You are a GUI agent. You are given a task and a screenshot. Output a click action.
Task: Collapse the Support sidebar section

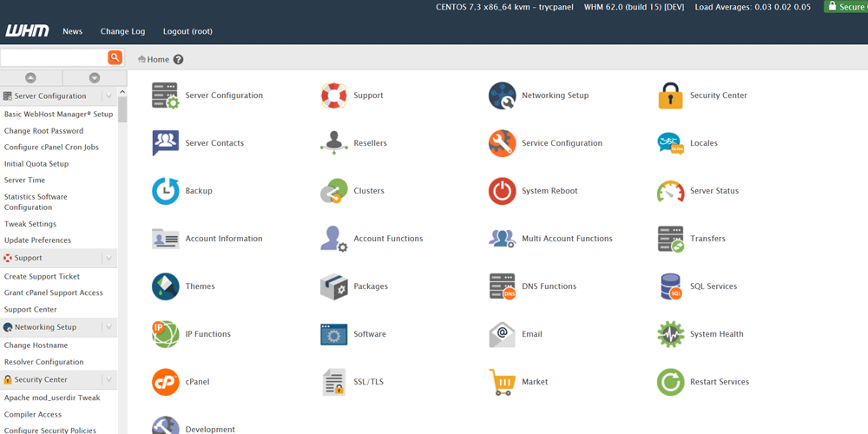[x=108, y=258]
